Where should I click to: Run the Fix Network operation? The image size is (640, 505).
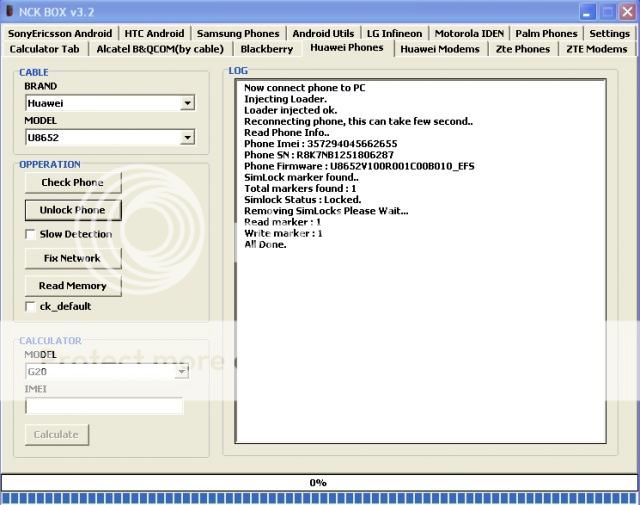pos(72,258)
